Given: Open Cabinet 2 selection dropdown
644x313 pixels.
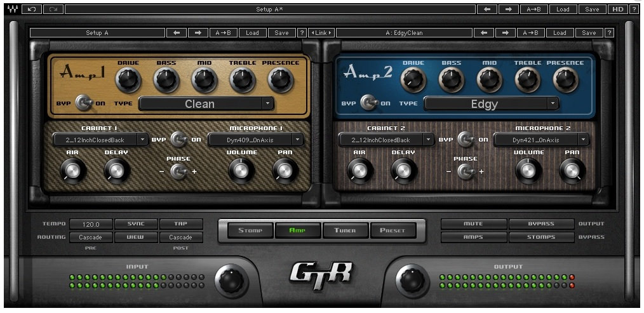Looking at the screenshot, I should pyautogui.click(x=386, y=140).
